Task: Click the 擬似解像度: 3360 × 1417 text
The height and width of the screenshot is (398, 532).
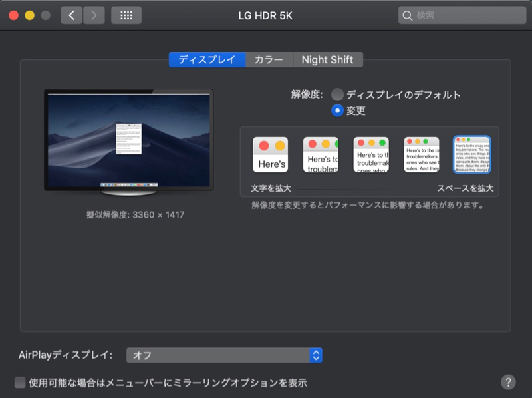Action: (136, 214)
